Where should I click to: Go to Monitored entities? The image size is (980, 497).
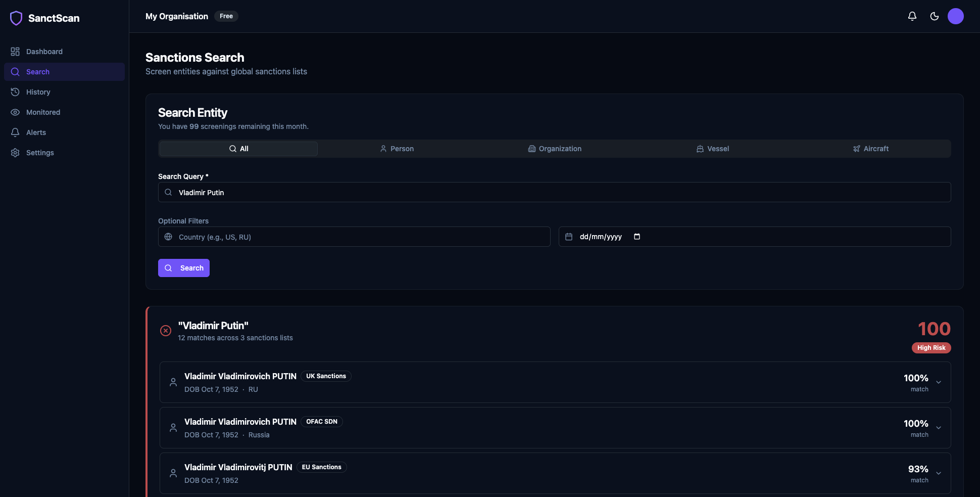click(64, 112)
